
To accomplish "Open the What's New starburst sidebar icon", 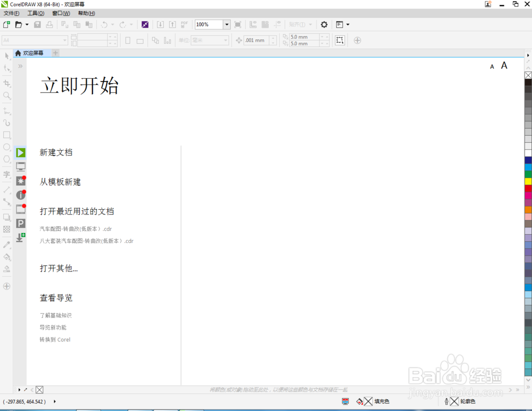I will coord(21,180).
